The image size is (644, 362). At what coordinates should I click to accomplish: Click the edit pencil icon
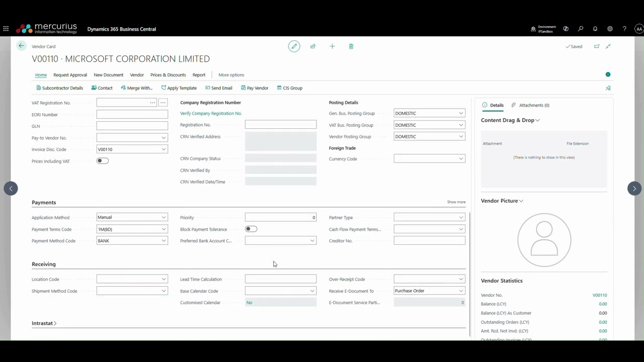pos(294,46)
